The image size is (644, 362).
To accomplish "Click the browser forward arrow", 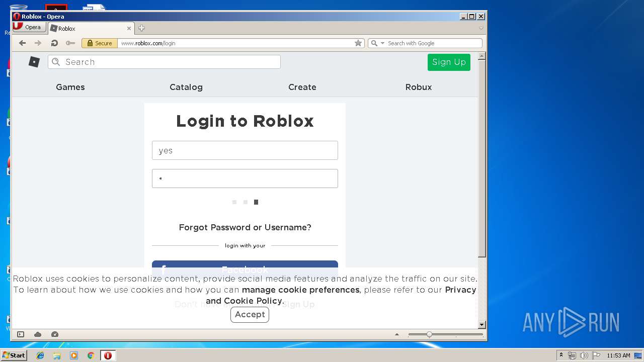I will click(38, 43).
